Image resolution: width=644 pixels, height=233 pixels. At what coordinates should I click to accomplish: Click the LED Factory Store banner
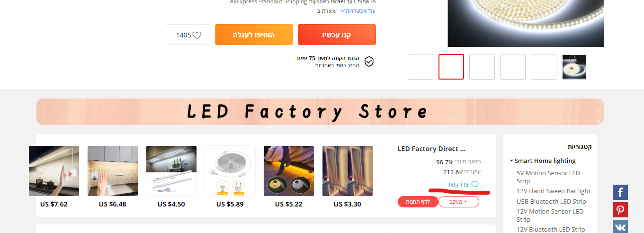click(320, 112)
